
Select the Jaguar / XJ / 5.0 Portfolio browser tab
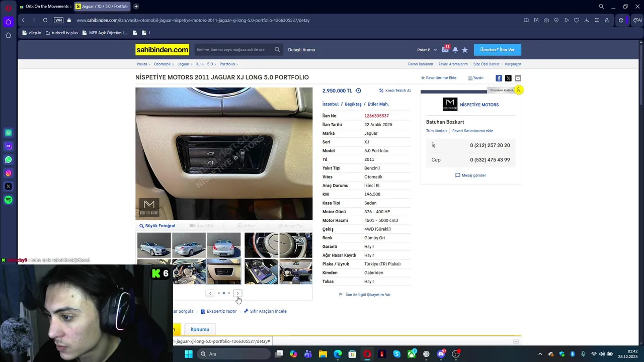tap(102, 7)
